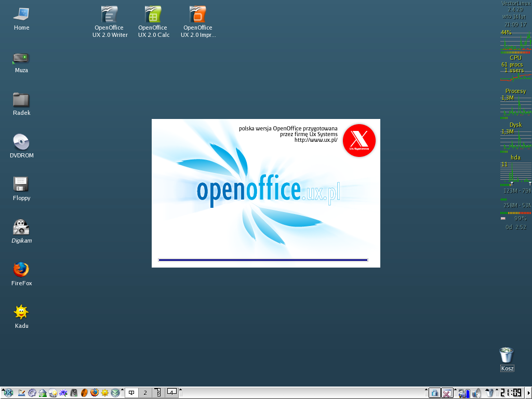Switch to virtual desktop 4 in pager
The image size is (532, 399).
[171, 393]
